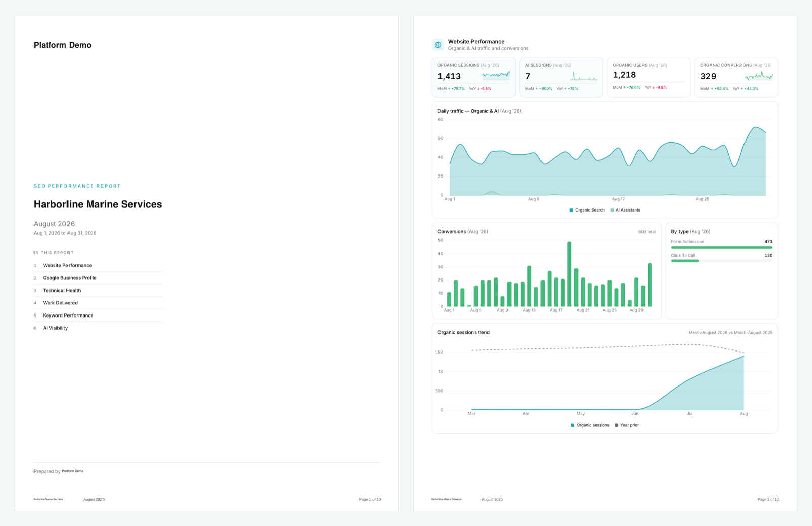Click the Click To Call count 130

[768, 256]
